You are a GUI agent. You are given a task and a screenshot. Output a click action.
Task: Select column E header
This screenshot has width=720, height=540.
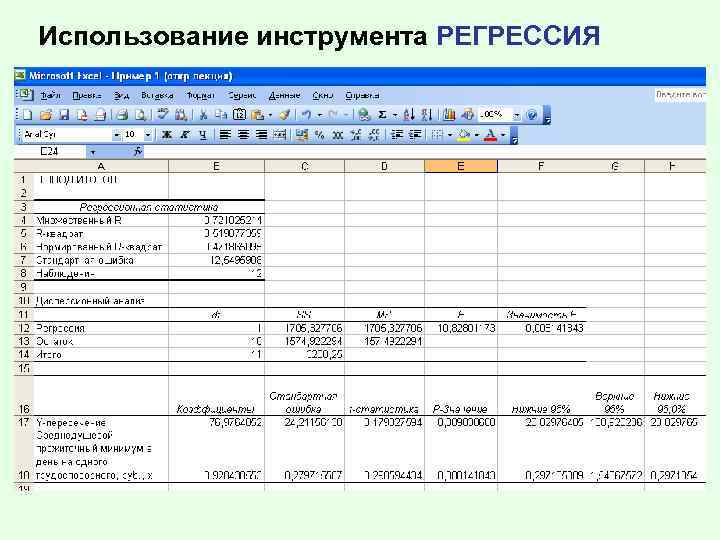461,166
